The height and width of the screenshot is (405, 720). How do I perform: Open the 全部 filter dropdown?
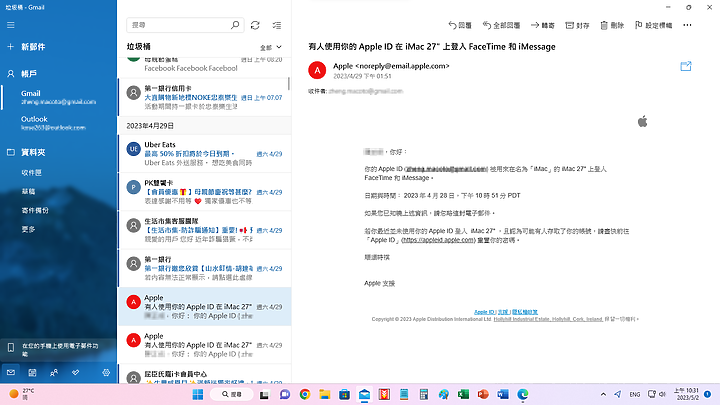tap(271, 47)
